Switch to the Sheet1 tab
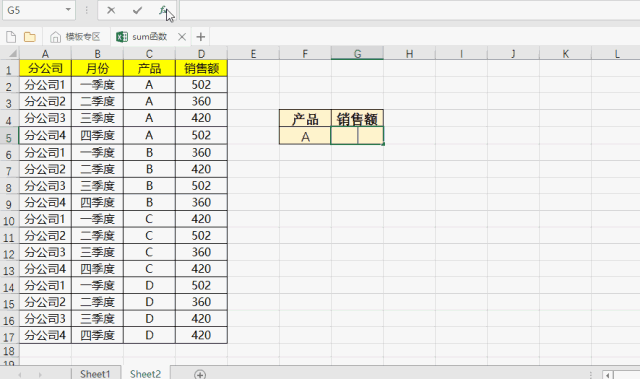The width and height of the screenshot is (640, 379). click(95, 374)
